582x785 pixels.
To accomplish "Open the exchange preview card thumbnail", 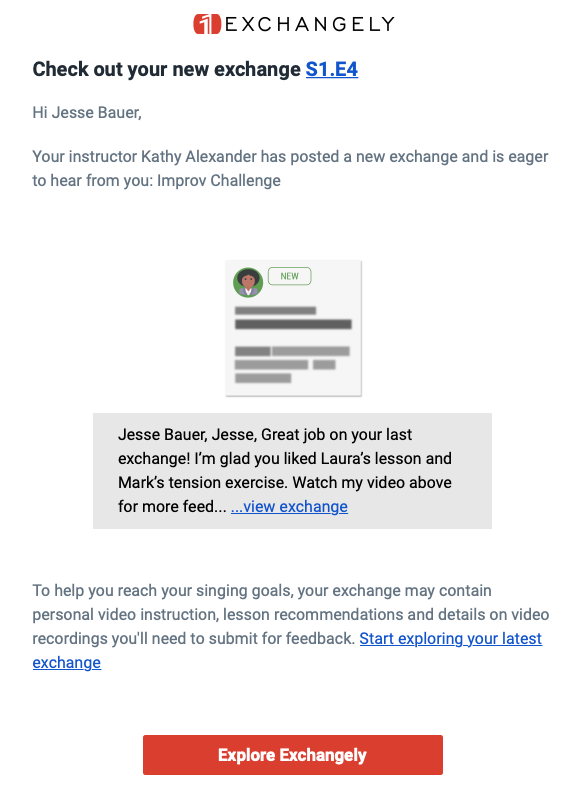I will 293,328.
